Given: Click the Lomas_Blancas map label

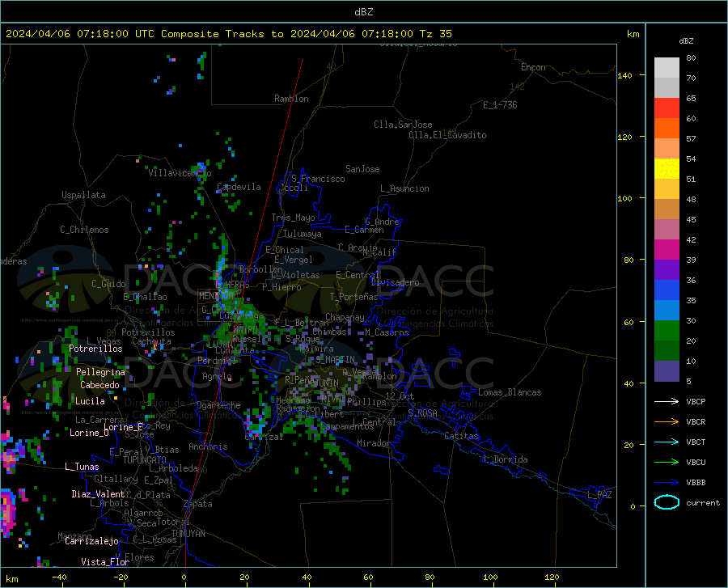Looking at the screenshot, I should pyautogui.click(x=510, y=392).
